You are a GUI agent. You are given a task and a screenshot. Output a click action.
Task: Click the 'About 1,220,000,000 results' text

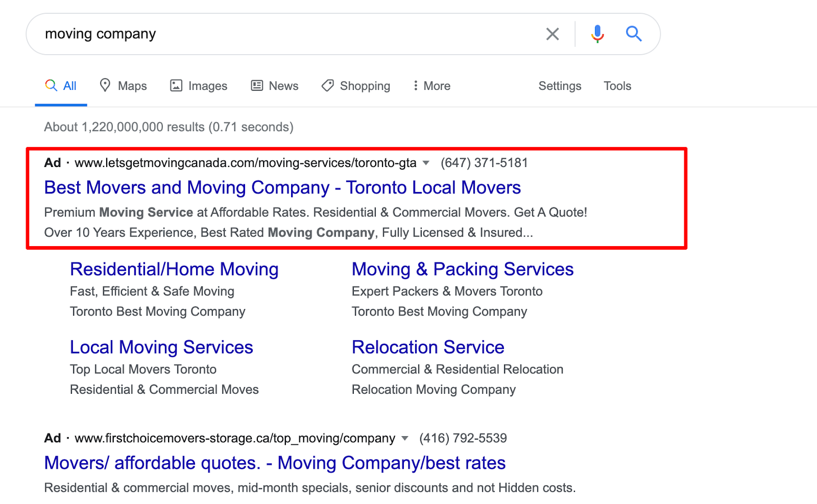(x=169, y=127)
